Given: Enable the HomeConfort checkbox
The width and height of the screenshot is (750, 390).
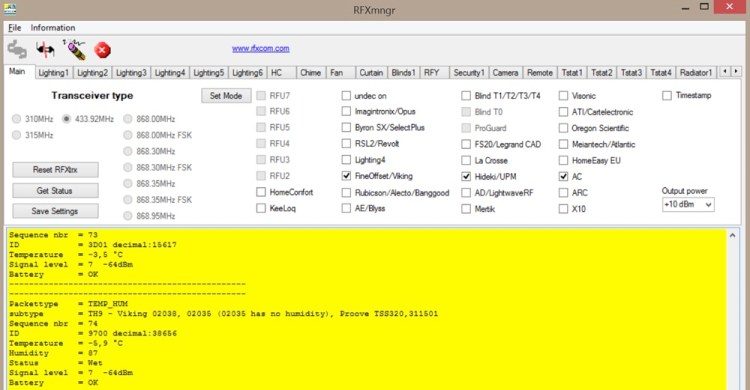Looking at the screenshot, I should pos(261,192).
